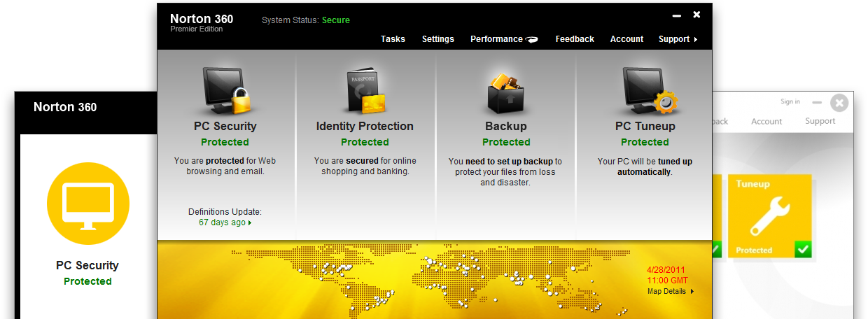Image resolution: width=868 pixels, height=319 pixels.
Task: Click the 'need to set up backup' message
Action: click(505, 171)
